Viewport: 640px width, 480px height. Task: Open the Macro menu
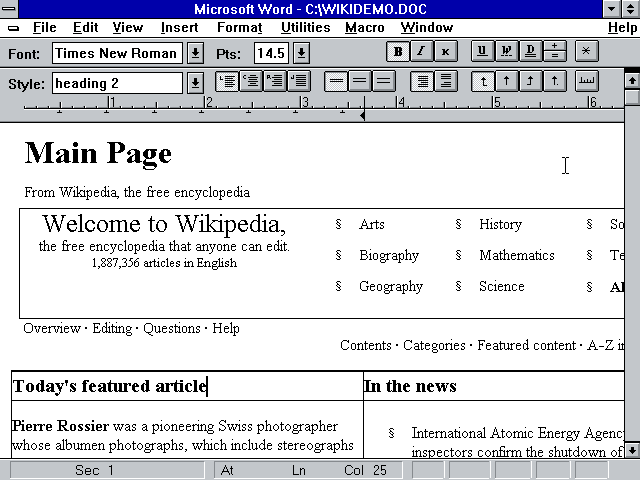tap(364, 27)
